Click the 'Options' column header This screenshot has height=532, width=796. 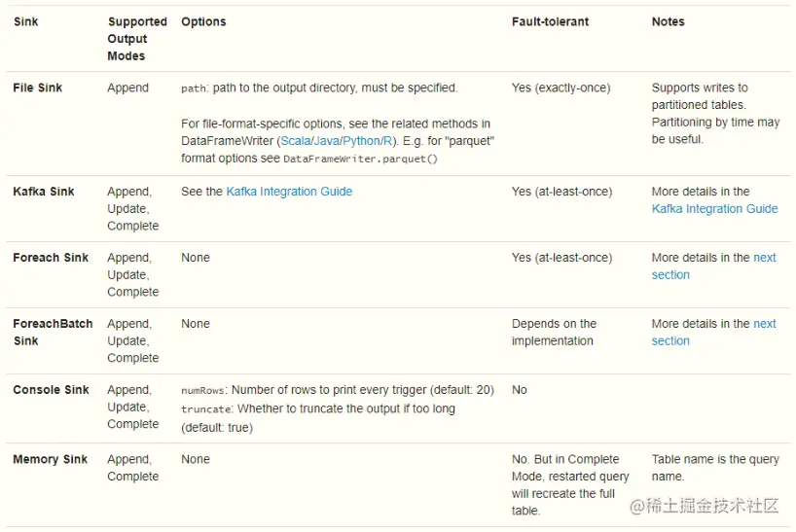coord(203,21)
